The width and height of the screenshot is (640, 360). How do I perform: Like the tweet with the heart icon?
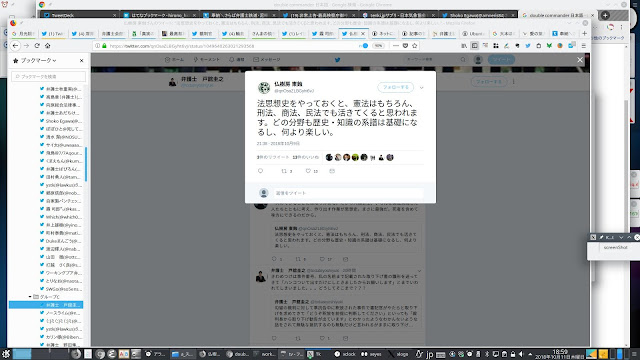click(x=308, y=171)
